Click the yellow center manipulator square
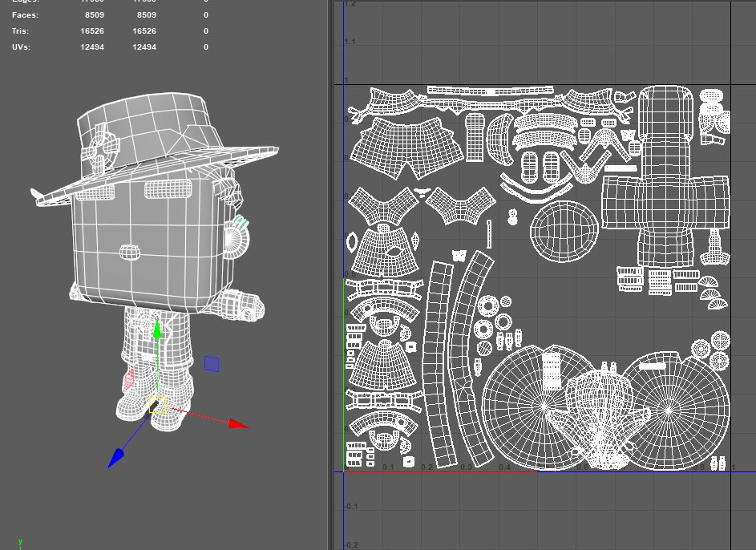 158,405
